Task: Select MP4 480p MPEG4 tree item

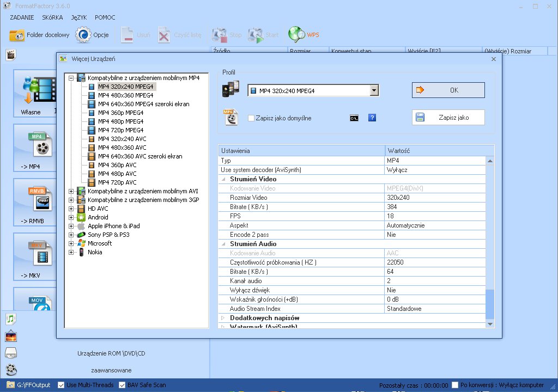Action: pos(120,121)
